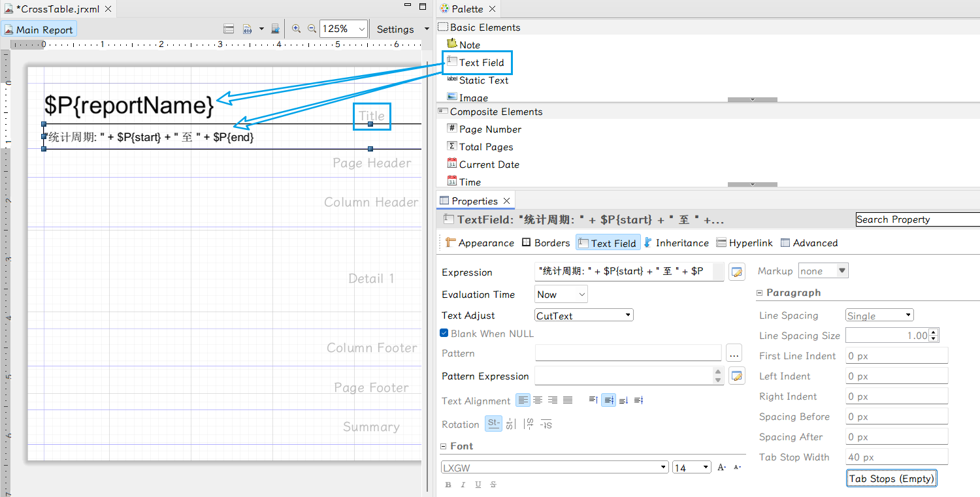
Task: Increase font size with large A icon
Action: (721, 467)
